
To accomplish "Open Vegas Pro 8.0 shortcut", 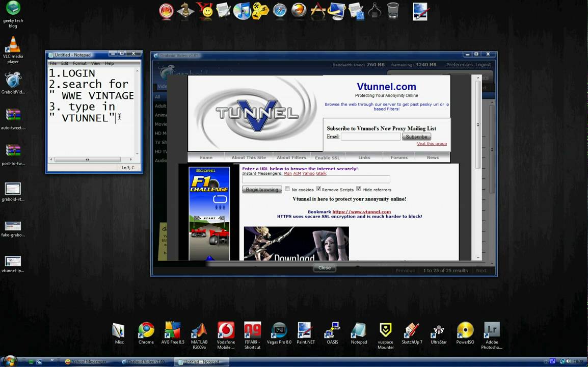I will (279, 333).
